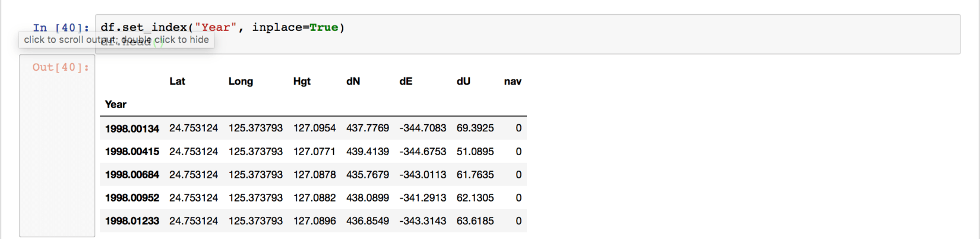Click dE value -343.0113
Image resolution: width=980 pixels, height=239 pixels.
[423, 175]
